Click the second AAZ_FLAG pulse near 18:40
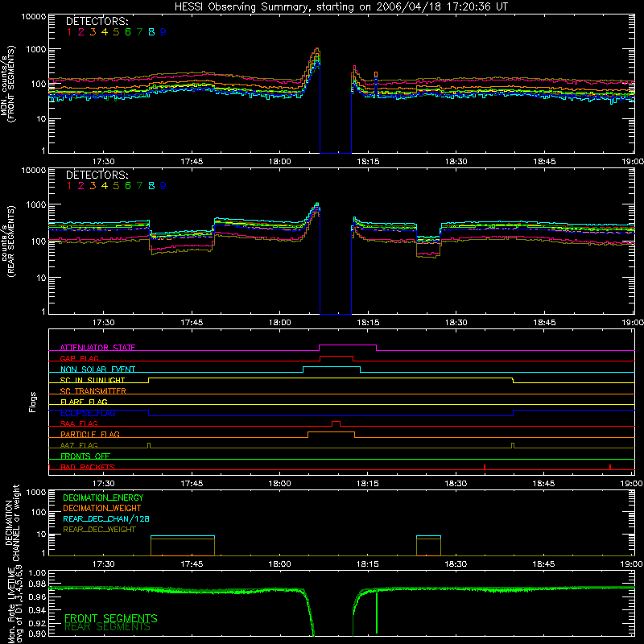The width and height of the screenshot is (644, 644). (x=513, y=446)
